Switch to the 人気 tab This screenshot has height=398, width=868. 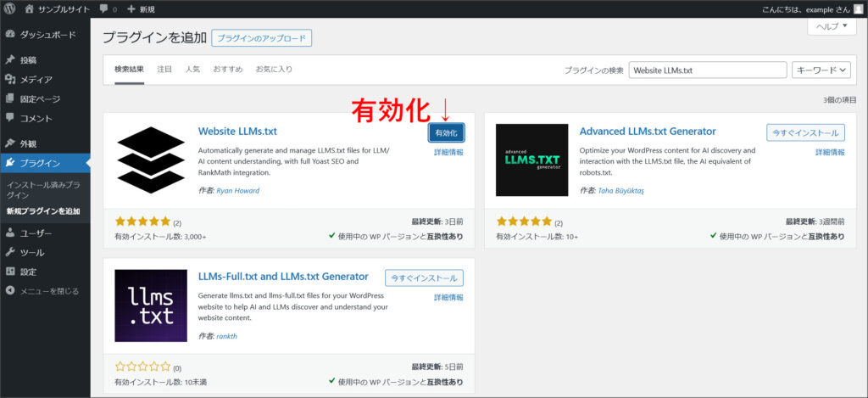(193, 69)
